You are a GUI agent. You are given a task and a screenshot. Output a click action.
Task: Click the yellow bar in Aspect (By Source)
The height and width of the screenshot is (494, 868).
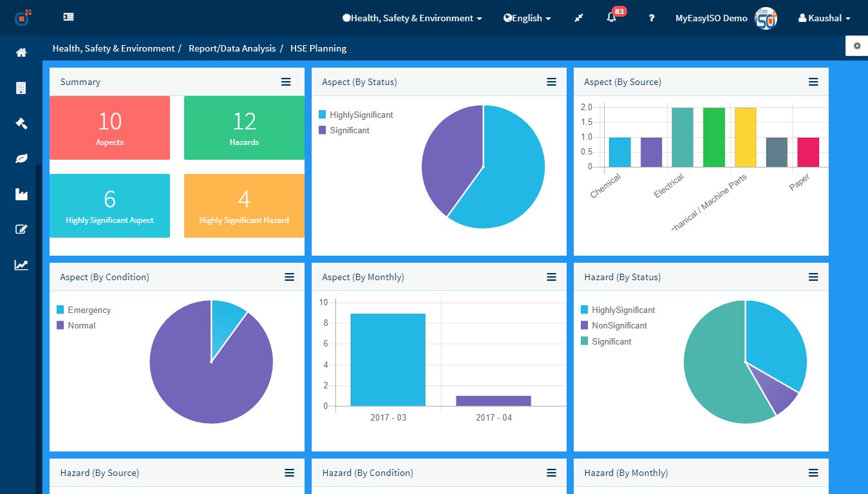point(745,137)
